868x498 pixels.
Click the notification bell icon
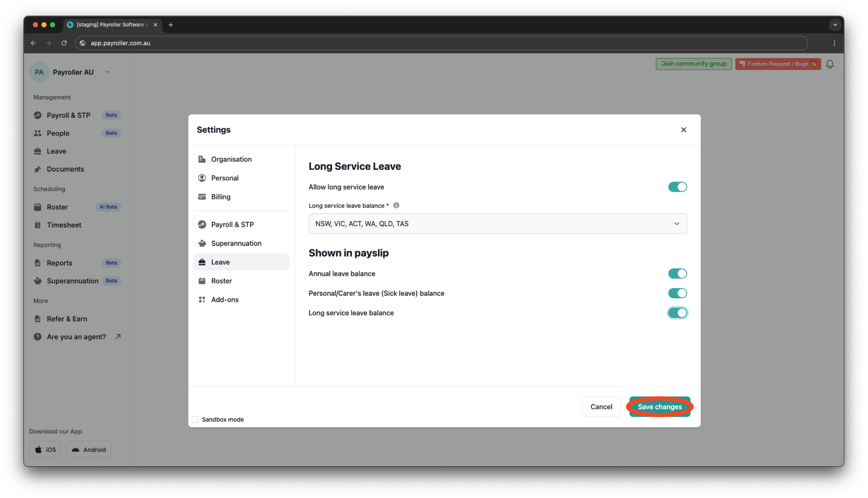[830, 64]
